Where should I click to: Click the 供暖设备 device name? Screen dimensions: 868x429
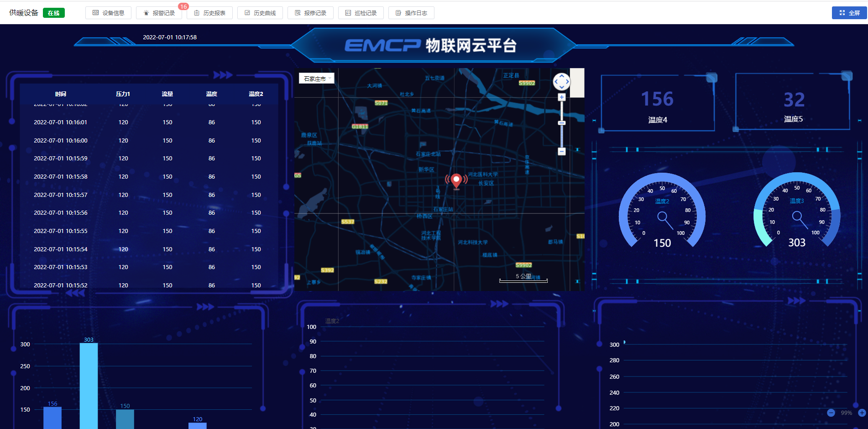coord(24,13)
